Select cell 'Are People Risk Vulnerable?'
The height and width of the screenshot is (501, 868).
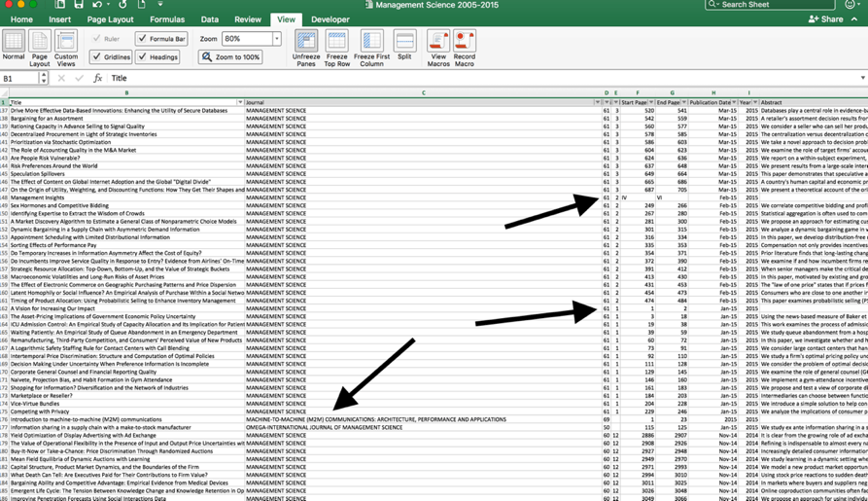pos(126,158)
